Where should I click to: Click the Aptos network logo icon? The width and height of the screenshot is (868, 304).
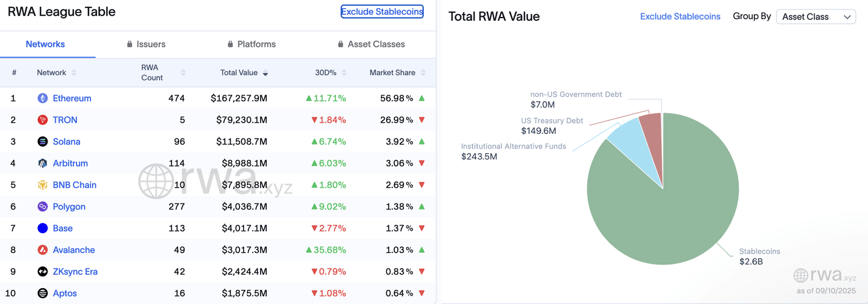click(42, 293)
